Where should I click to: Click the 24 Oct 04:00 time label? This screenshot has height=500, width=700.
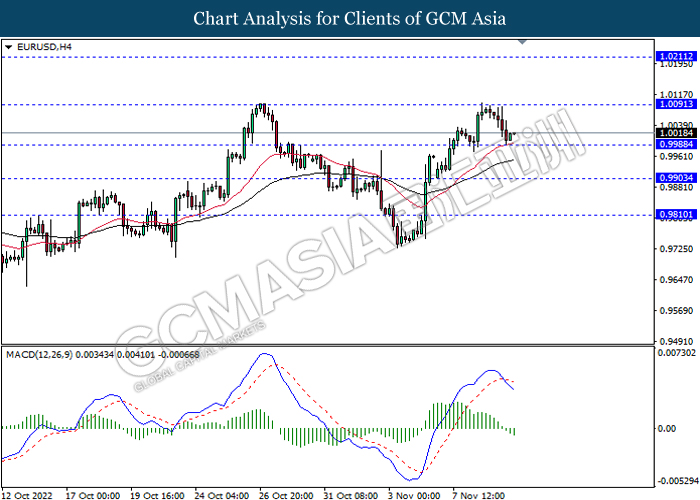click(222, 495)
